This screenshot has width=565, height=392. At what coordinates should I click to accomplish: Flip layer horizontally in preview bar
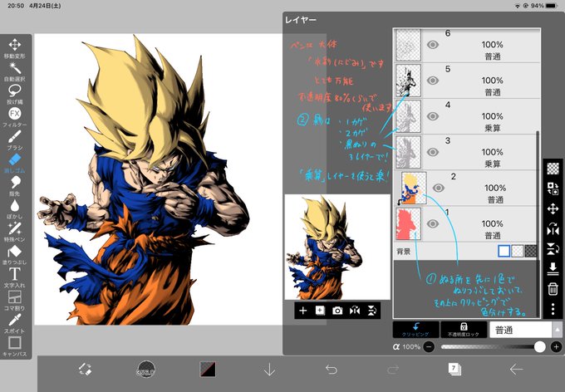pos(355,311)
